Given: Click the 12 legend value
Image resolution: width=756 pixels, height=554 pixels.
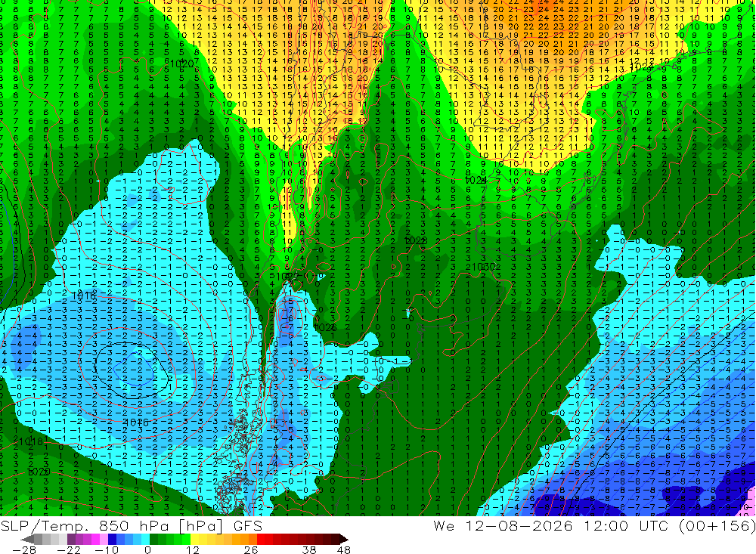Looking at the screenshot, I should [192, 549].
